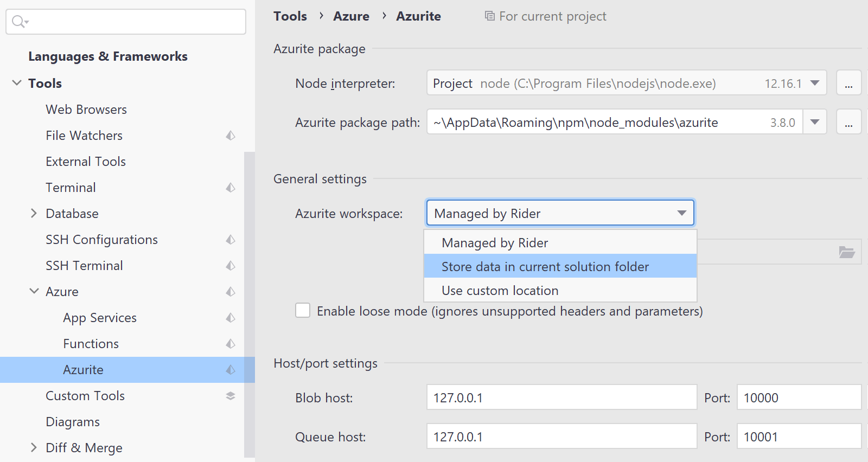Click the layers icon beside Custom Tools

tap(231, 396)
